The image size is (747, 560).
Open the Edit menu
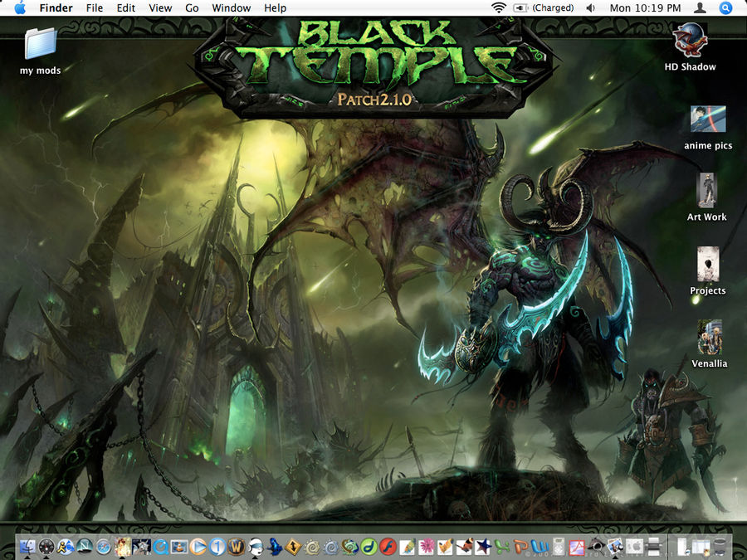coord(126,8)
